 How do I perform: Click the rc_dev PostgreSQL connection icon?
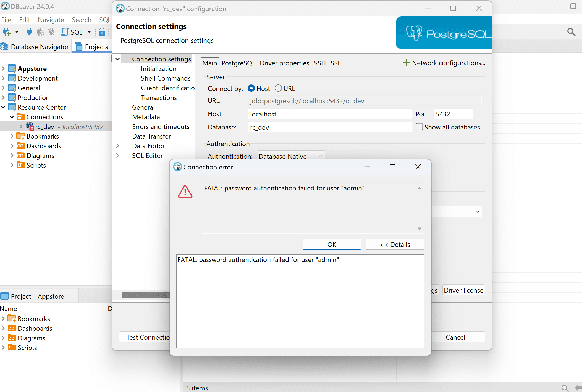tap(30, 126)
